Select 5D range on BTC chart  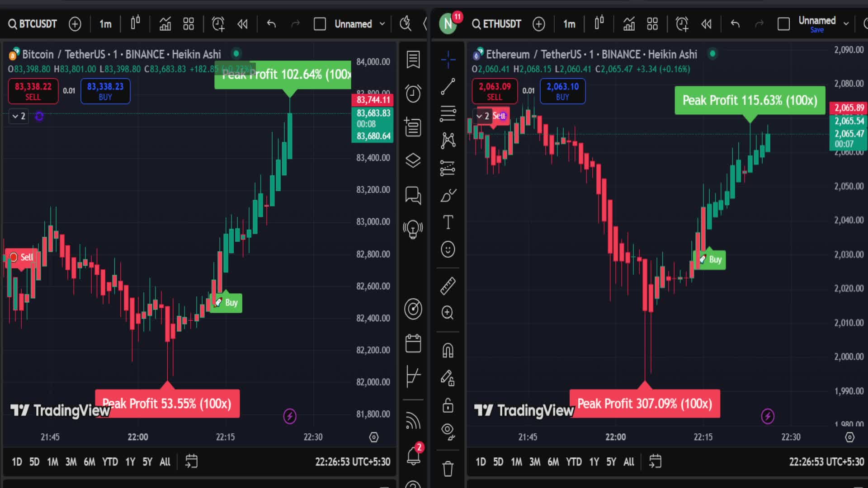(x=34, y=462)
